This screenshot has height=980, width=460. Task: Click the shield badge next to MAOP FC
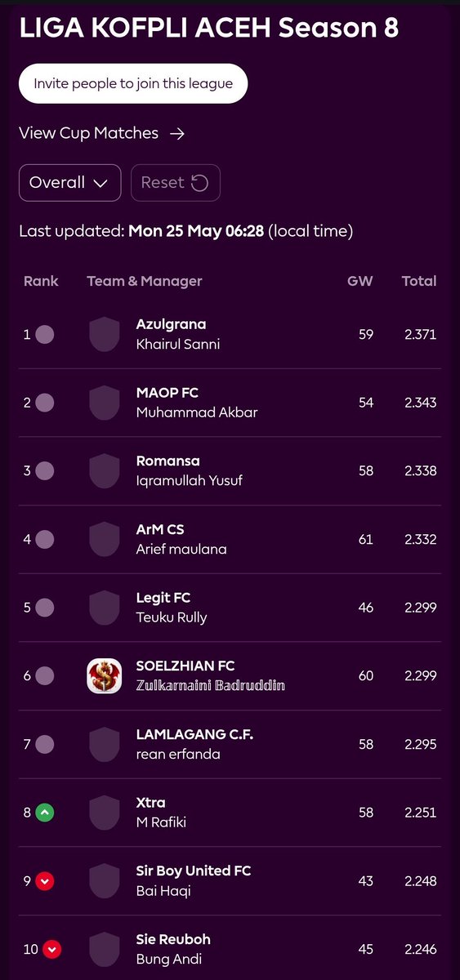104,403
